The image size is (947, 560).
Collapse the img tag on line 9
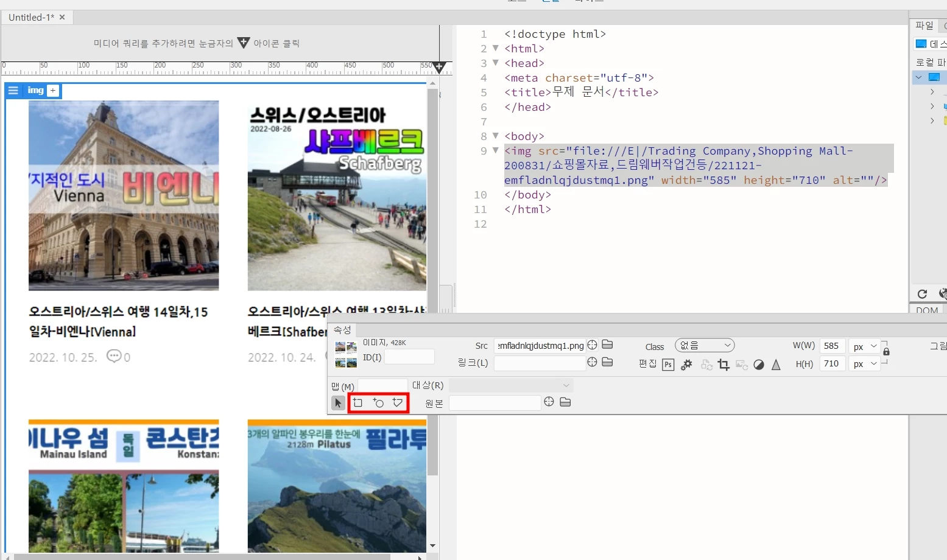tap(495, 150)
